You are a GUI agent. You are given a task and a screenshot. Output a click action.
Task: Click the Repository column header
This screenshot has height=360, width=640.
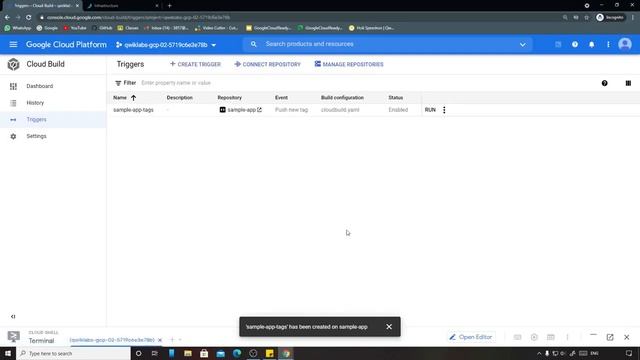pyautogui.click(x=229, y=98)
